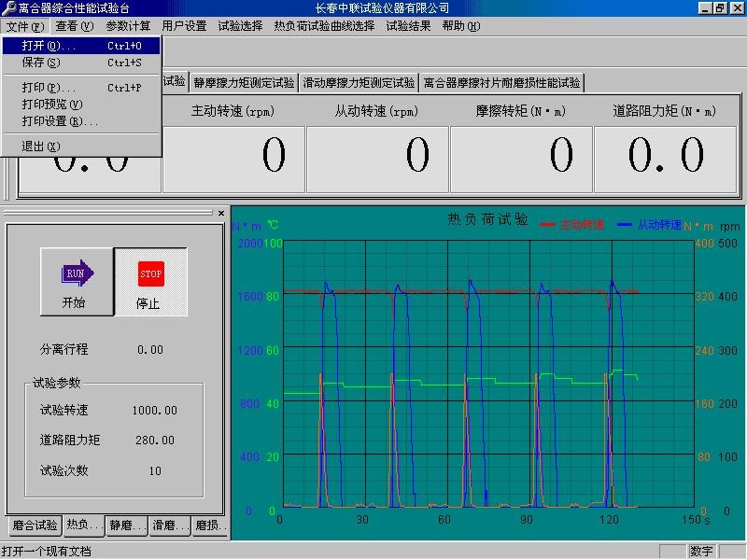Screen dimensions: 747x560
Task: Open the 用户设置 user settings menu
Action: coord(184,26)
